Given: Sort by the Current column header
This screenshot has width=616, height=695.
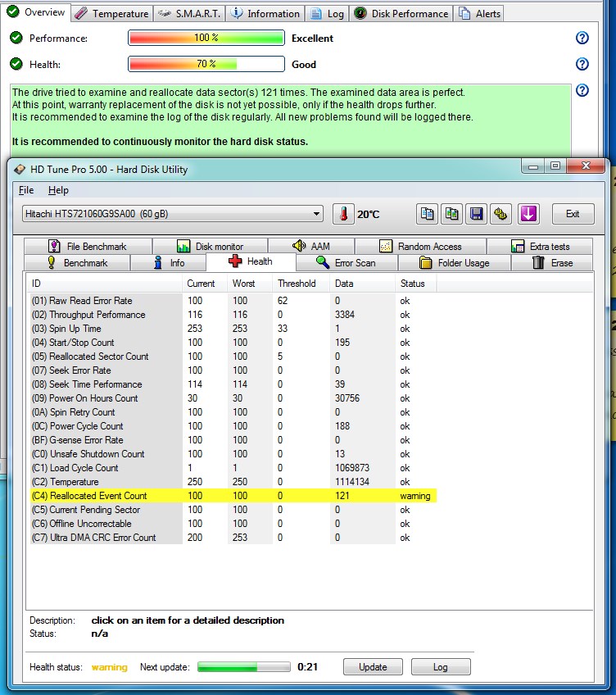Looking at the screenshot, I should click(x=205, y=284).
